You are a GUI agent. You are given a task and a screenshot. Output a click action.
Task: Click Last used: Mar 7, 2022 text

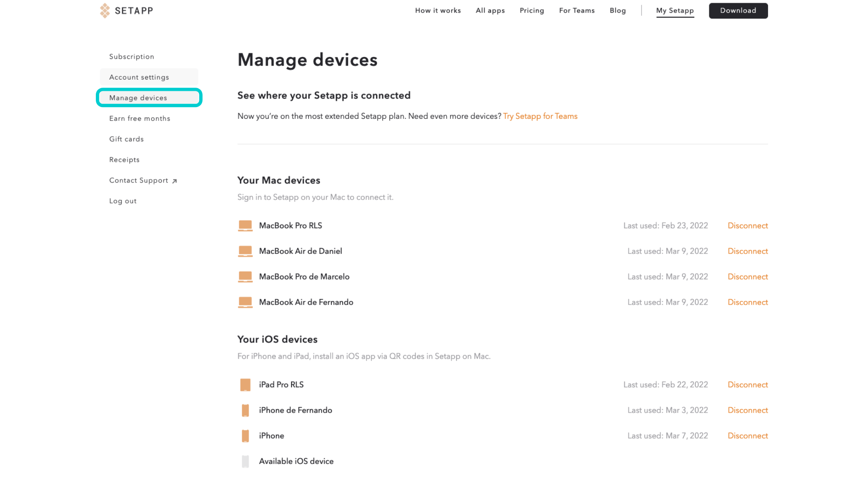(667, 436)
